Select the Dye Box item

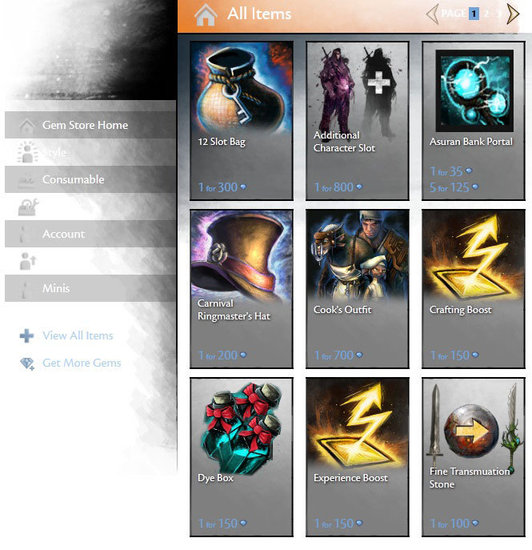241,457
